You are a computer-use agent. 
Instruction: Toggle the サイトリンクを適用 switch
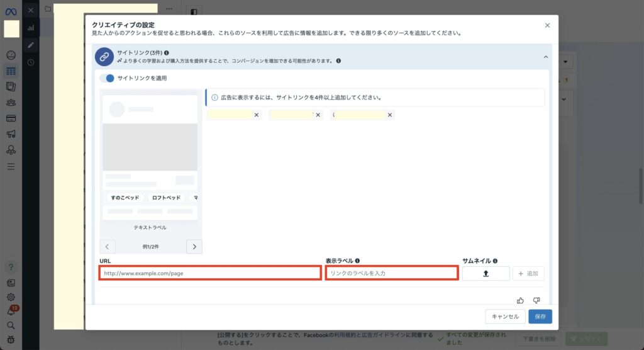108,78
